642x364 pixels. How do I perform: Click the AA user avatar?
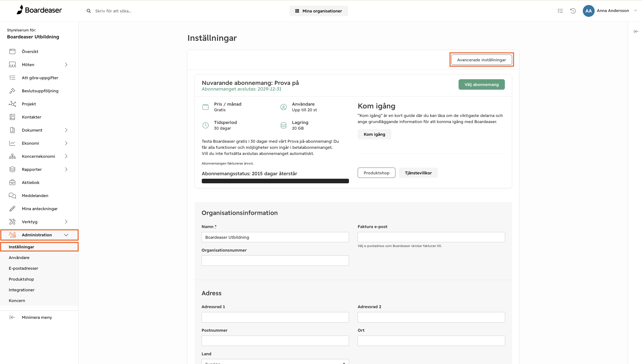[x=588, y=11]
